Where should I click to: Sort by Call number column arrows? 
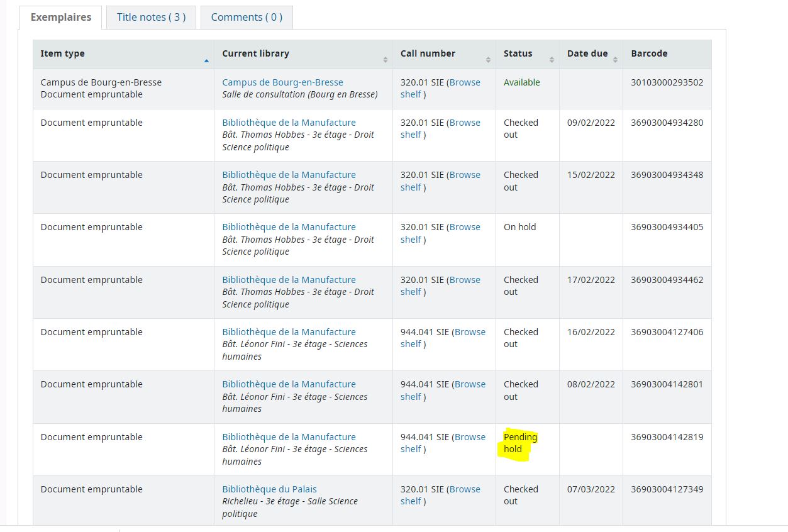pyautogui.click(x=488, y=60)
